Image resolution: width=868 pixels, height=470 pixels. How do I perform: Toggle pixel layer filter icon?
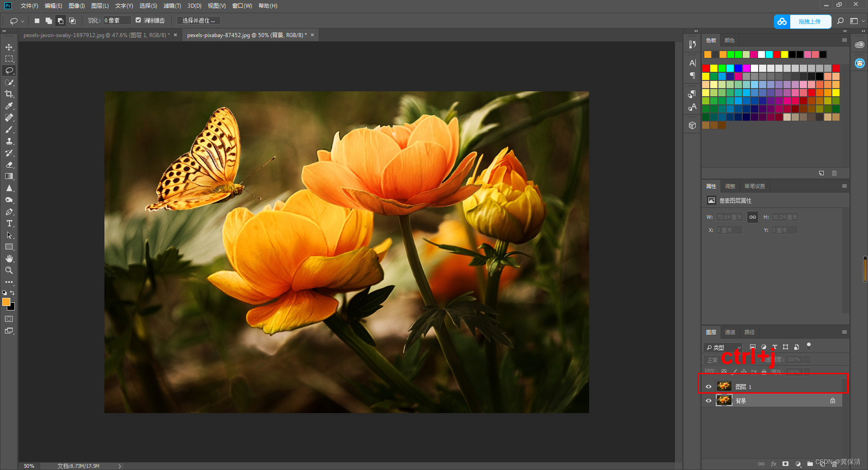coord(753,347)
